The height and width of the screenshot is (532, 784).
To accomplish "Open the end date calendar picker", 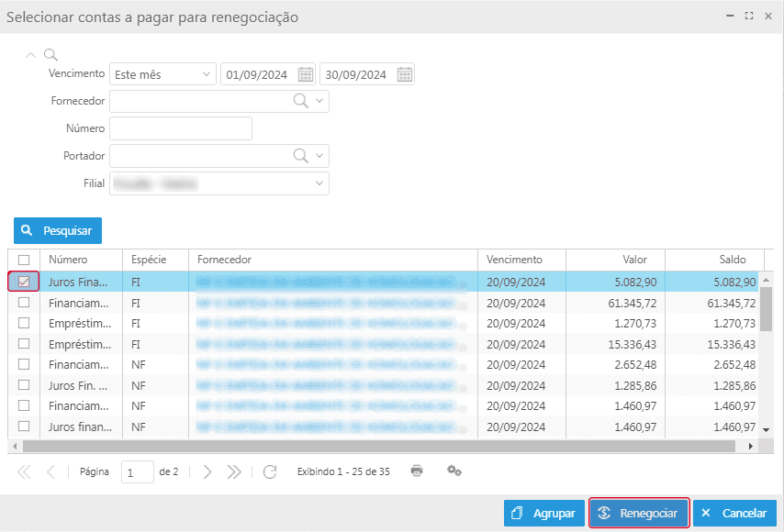I will (404, 74).
